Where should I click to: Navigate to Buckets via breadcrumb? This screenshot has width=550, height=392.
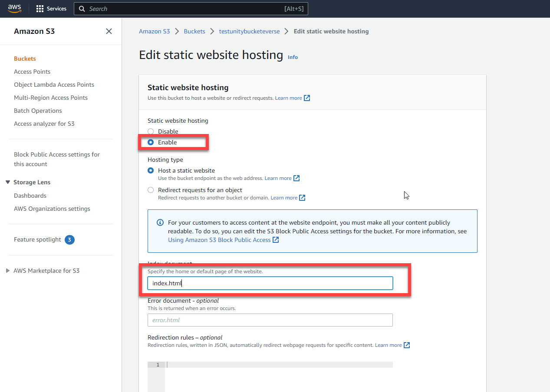[194, 31]
